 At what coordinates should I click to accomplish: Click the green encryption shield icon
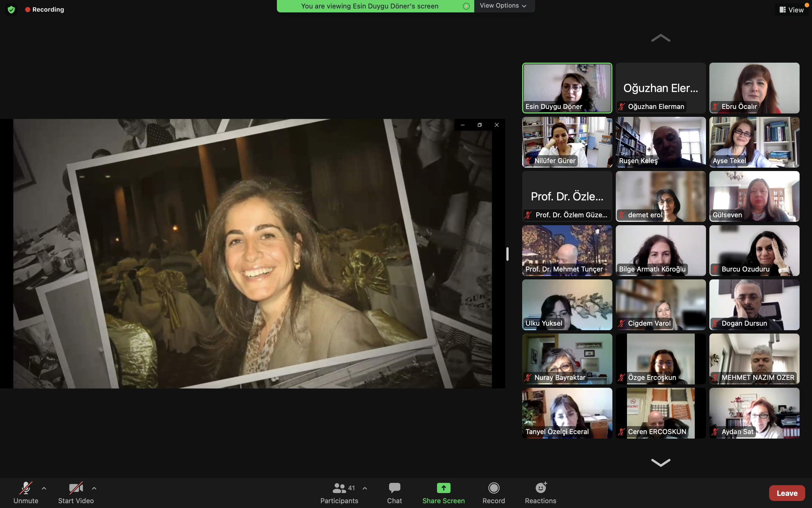point(11,9)
